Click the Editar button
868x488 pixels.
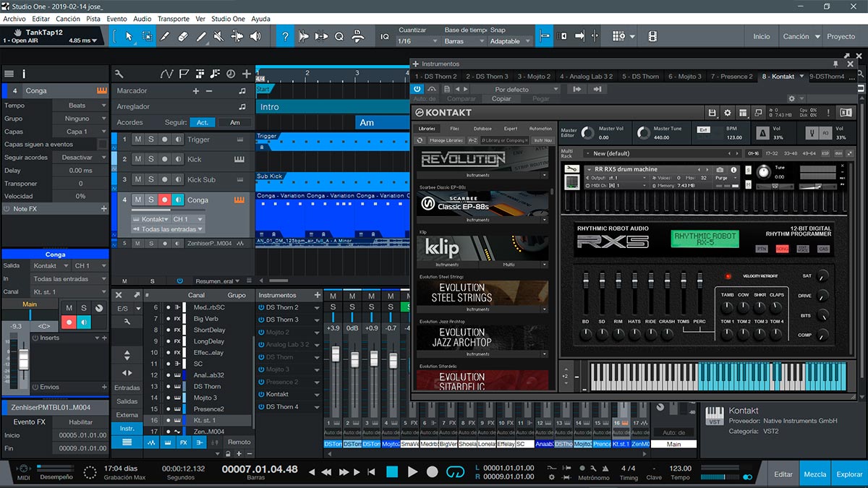(x=783, y=474)
